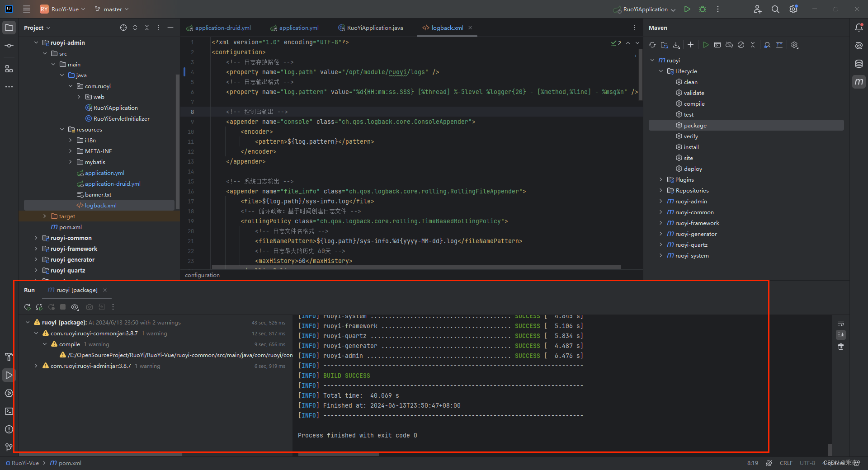
Task: Switch to RuoYiApplication.java tab
Action: (x=371, y=28)
